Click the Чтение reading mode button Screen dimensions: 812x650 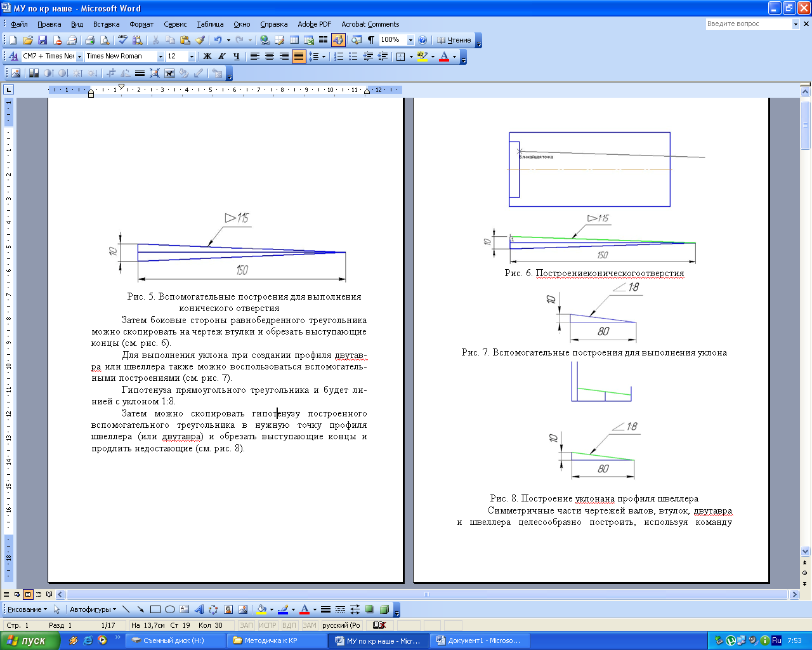(x=454, y=40)
